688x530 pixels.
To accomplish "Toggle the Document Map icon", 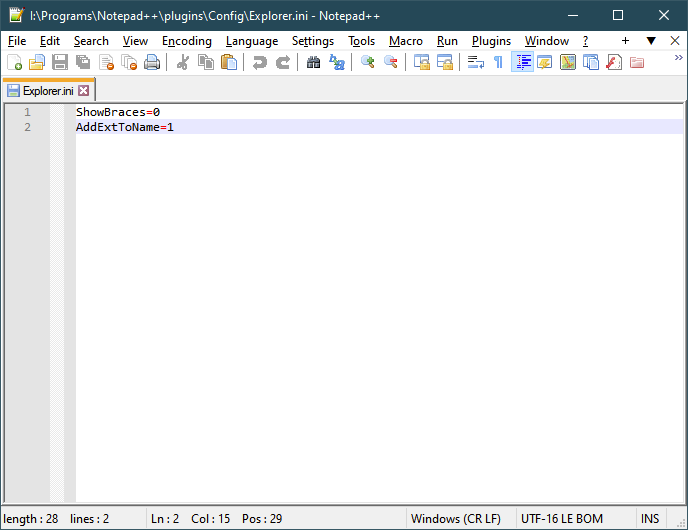I will 568,62.
